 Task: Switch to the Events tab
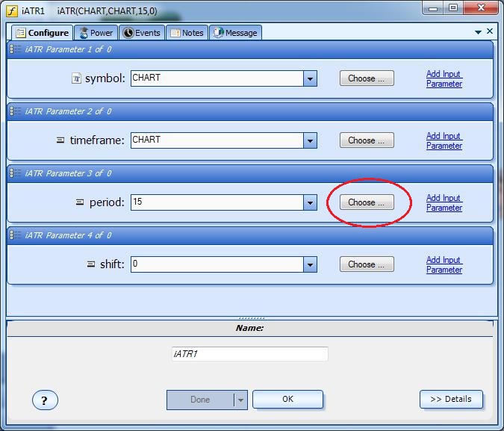141,33
